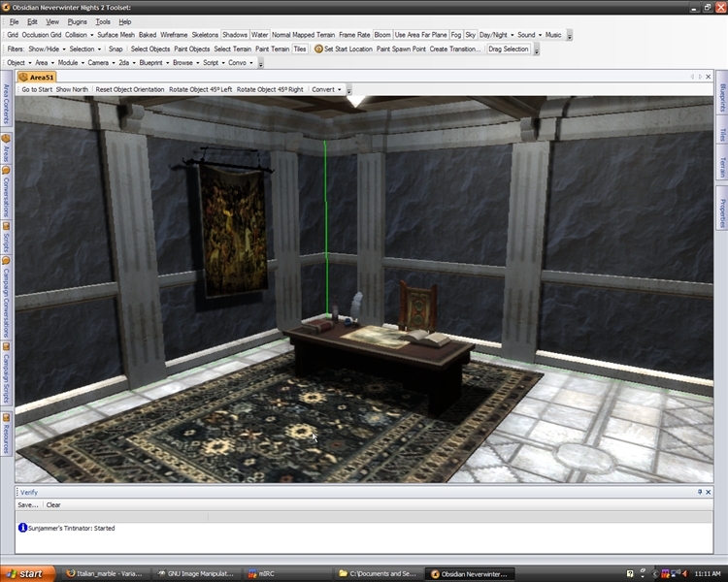This screenshot has height=582, width=728.
Task: Toggle the Bloom effect button
Action: click(x=382, y=35)
